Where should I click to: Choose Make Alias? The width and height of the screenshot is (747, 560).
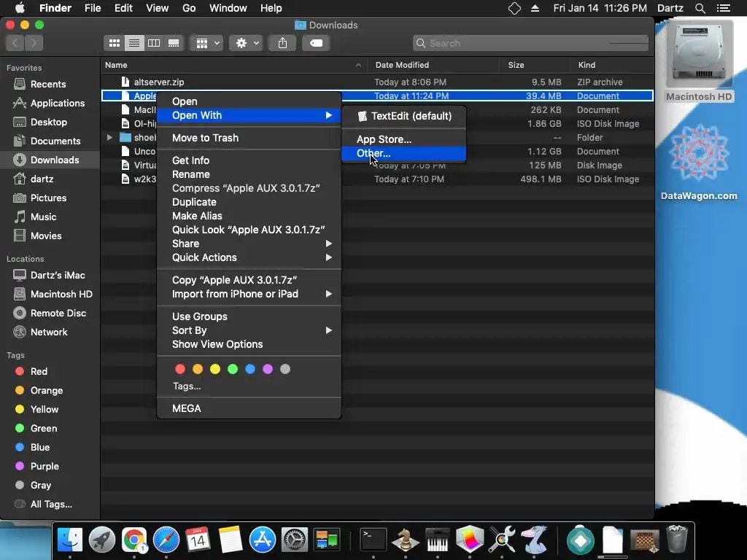(x=249, y=216)
